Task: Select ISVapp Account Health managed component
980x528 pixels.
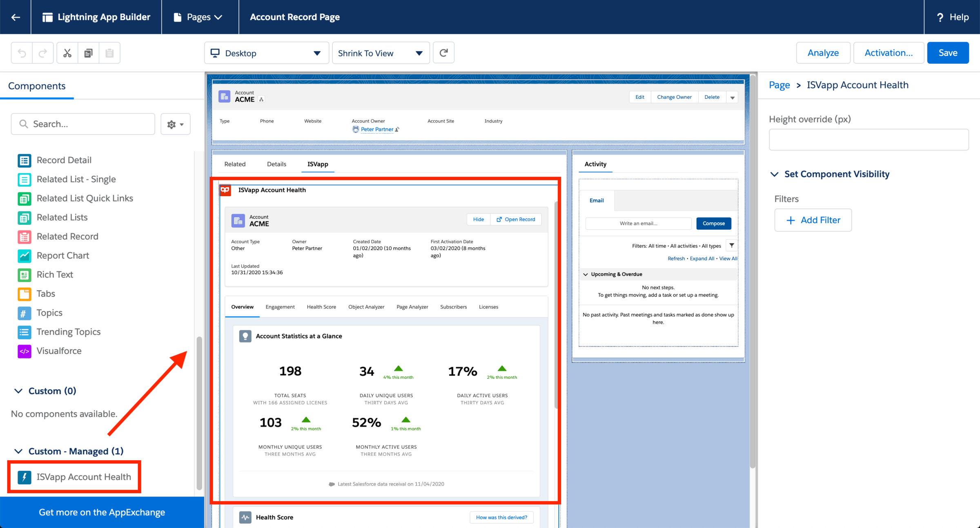Action: point(74,477)
